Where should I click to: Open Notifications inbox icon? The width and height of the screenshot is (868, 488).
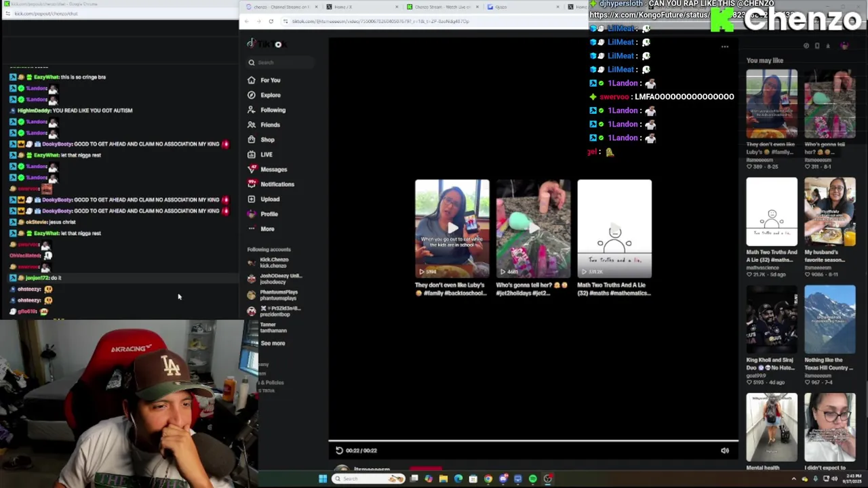[252, 184]
